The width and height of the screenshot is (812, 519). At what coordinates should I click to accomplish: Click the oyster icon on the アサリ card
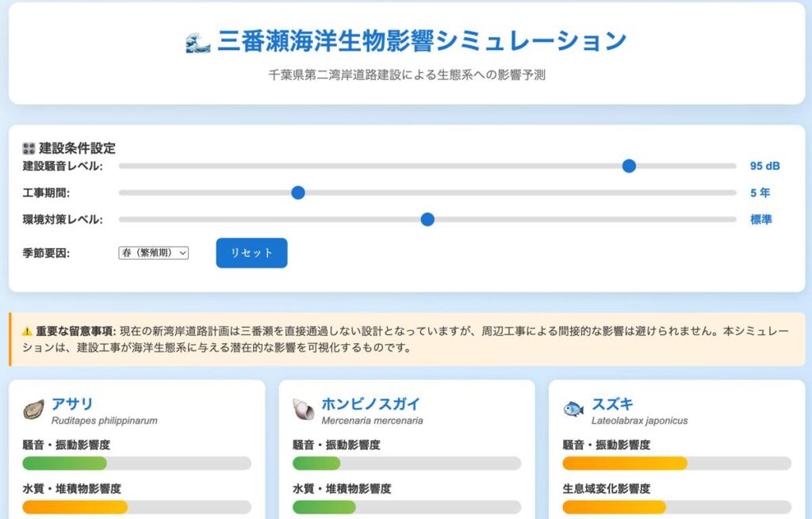pyautogui.click(x=34, y=410)
